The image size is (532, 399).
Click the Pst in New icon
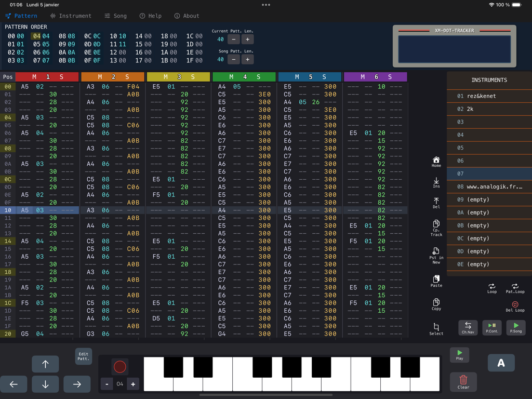[436, 255]
